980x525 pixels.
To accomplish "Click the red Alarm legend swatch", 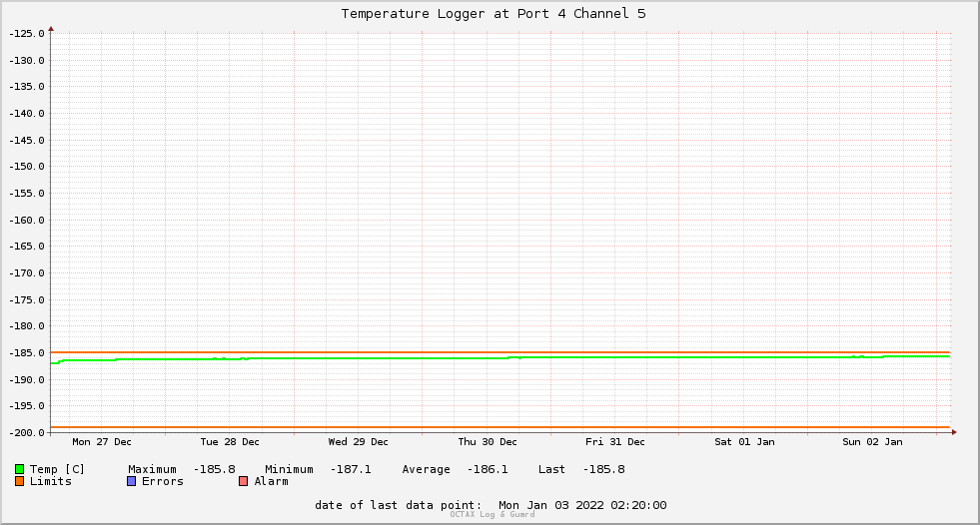I will [243, 481].
